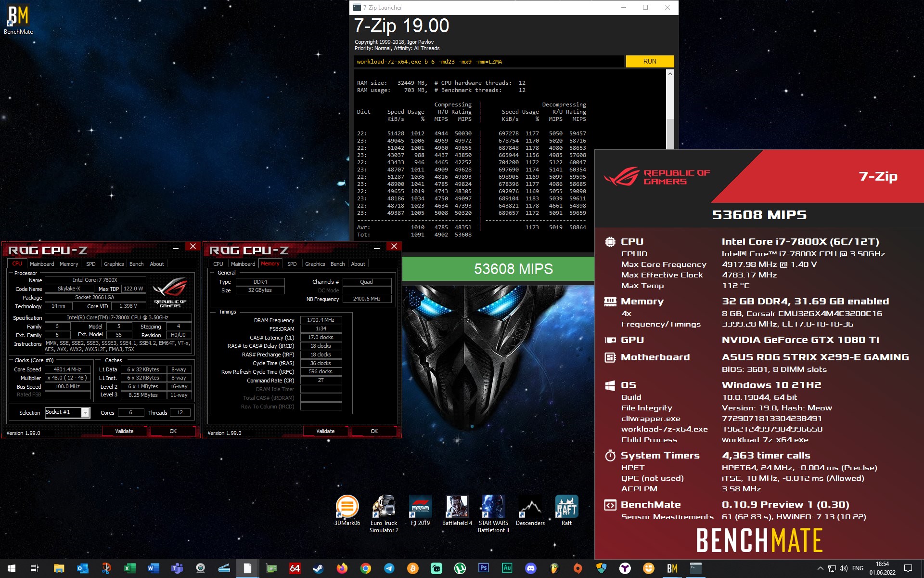Viewport: 924px width, 578px height.
Task: Open the Descenders desktop shortcut
Action: click(x=530, y=511)
